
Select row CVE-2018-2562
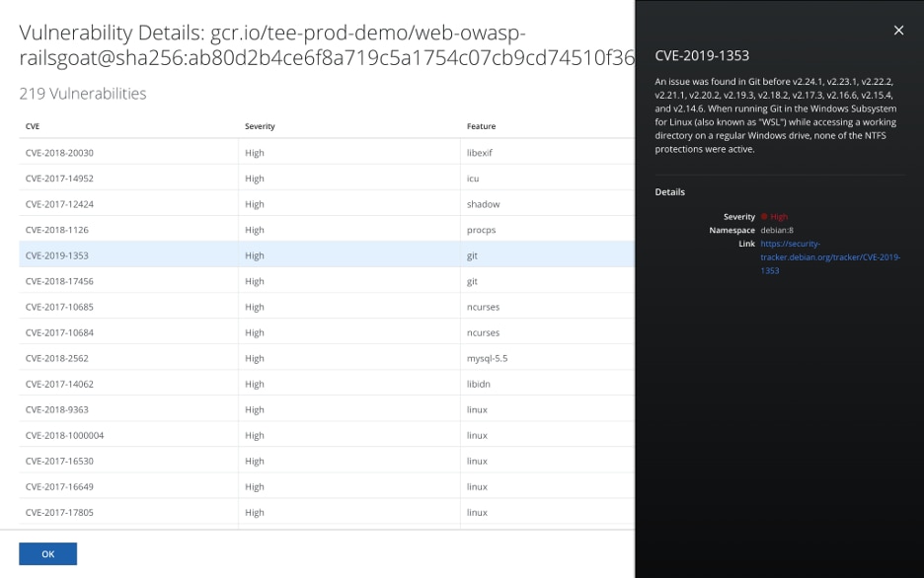click(x=327, y=358)
